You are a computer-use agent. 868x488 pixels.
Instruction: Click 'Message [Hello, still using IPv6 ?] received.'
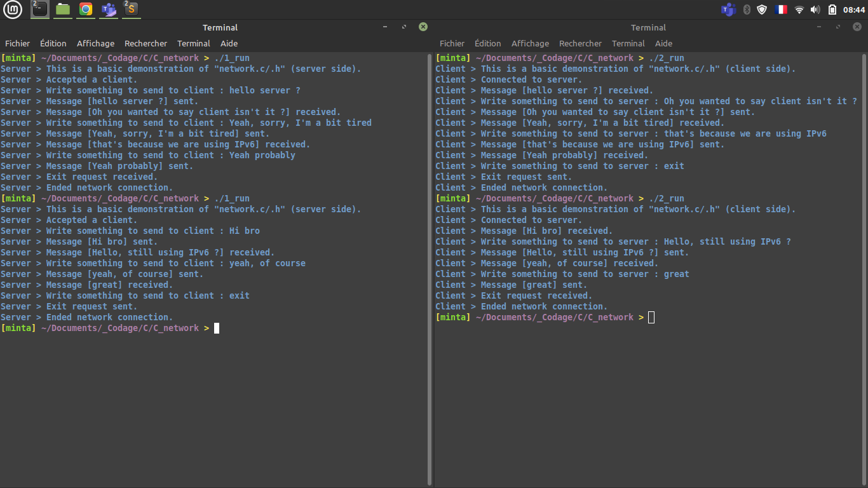(x=138, y=252)
